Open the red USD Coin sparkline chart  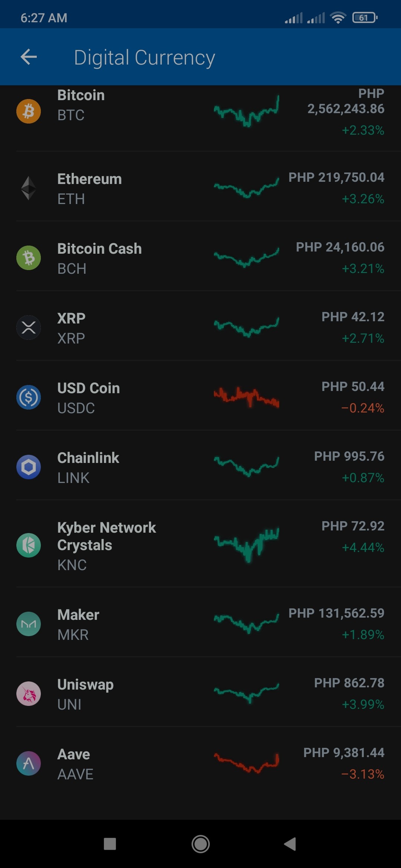pyautogui.click(x=247, y=397)
